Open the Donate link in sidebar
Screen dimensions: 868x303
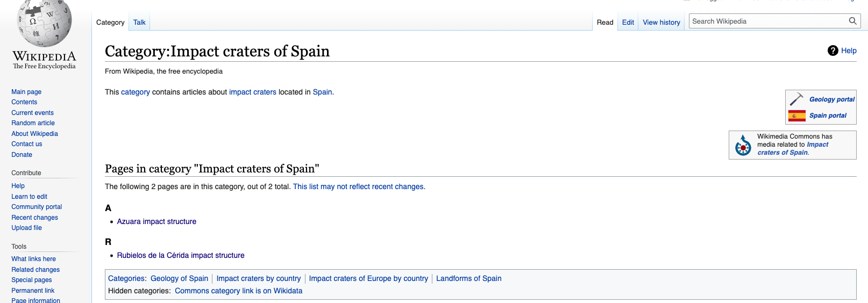tap(22, 155)
